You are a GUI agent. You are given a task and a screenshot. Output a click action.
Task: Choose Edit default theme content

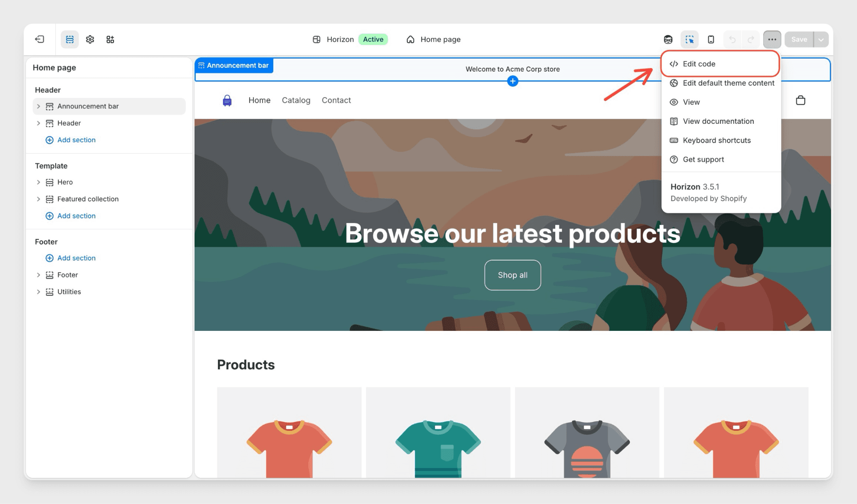click(721, 83)
